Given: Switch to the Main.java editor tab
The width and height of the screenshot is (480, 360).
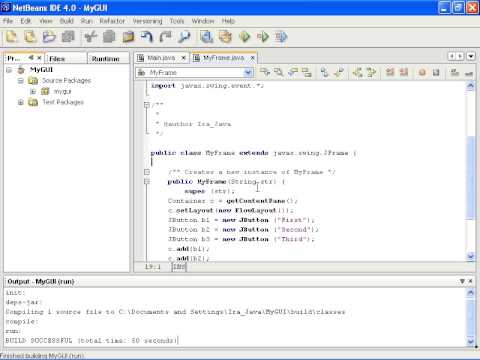Looking at the screenshot, I should tap(161, 58).
